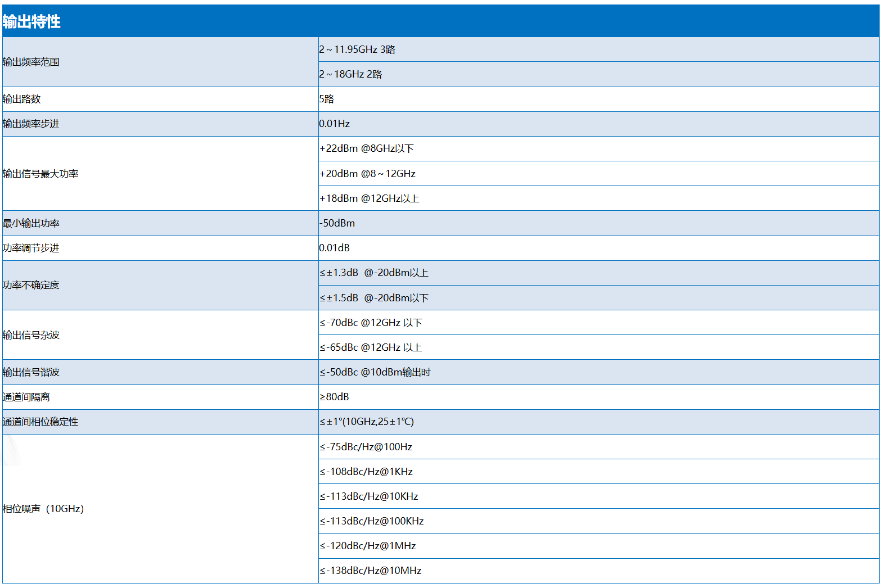883x588 pixels.
Task: Click the 输出信号最大功率 label
Action: pos(40,174)
